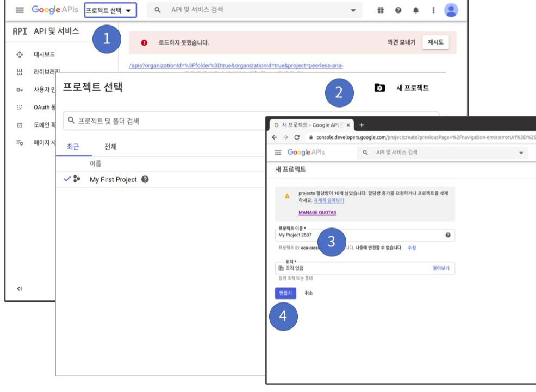
Task: Open the help question mark icon in the top bar
Action: [x=398, y=10]
